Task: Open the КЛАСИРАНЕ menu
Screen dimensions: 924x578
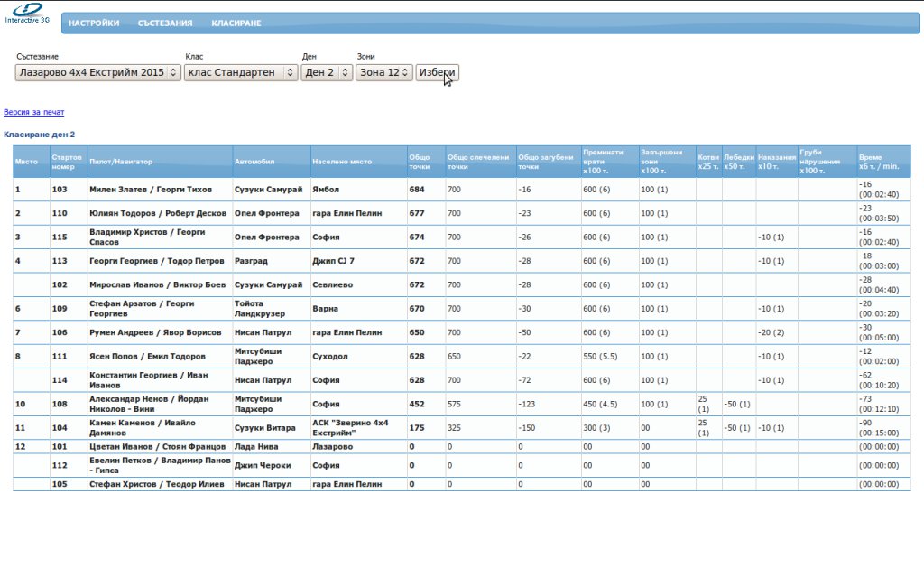Action: (236, 23)
